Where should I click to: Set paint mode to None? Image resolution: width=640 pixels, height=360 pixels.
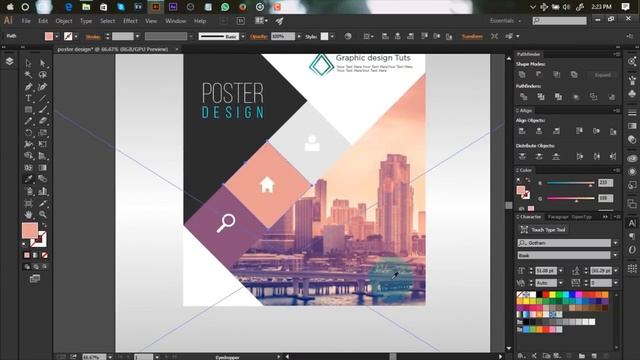44,255
